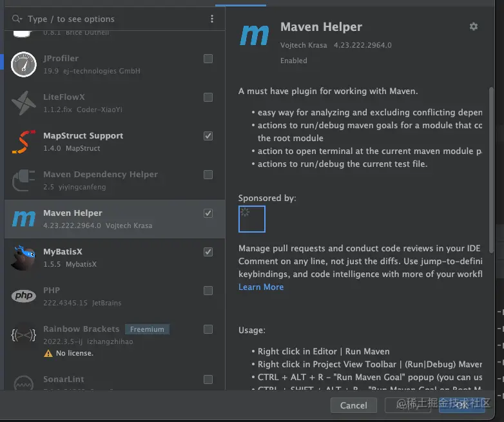Click the search magnifier icon

click(x=17, y=19)
